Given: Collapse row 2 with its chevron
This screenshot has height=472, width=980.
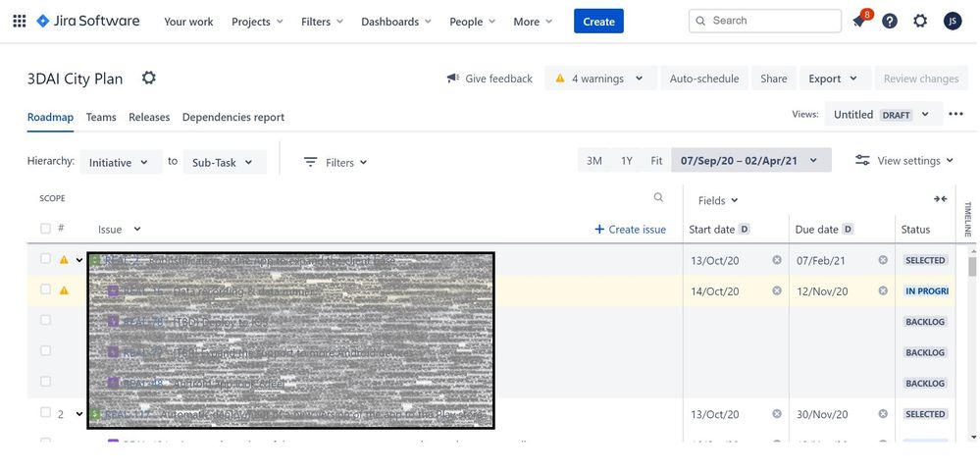Looking at the screenshot, I should (79, 414).
